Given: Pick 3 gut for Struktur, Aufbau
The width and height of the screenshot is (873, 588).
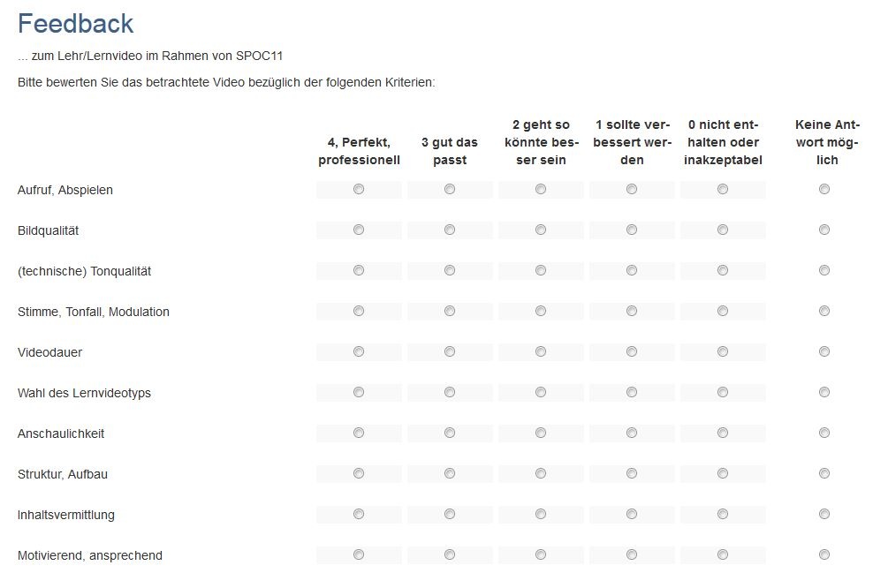Looking at the screenshot, I should (450, 473).
